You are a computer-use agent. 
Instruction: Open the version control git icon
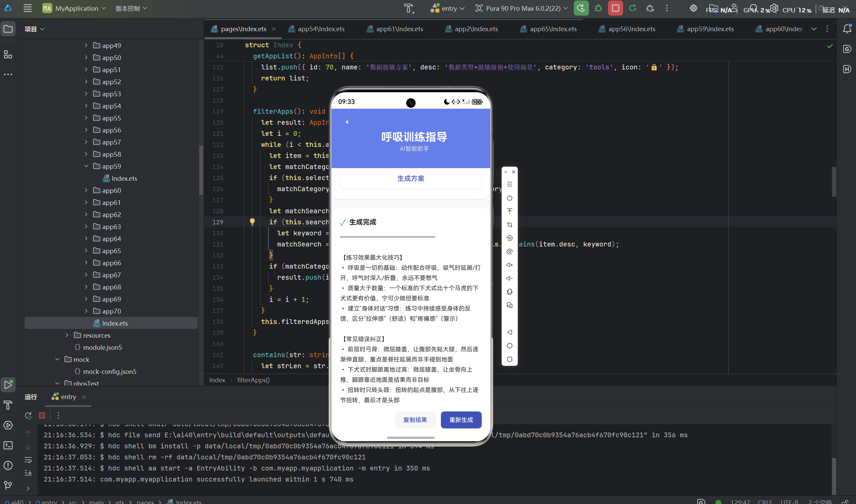[x=8, y=485]
